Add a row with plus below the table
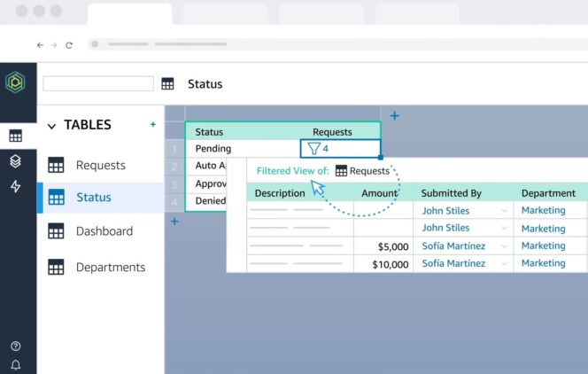 [x=174, y=222]
